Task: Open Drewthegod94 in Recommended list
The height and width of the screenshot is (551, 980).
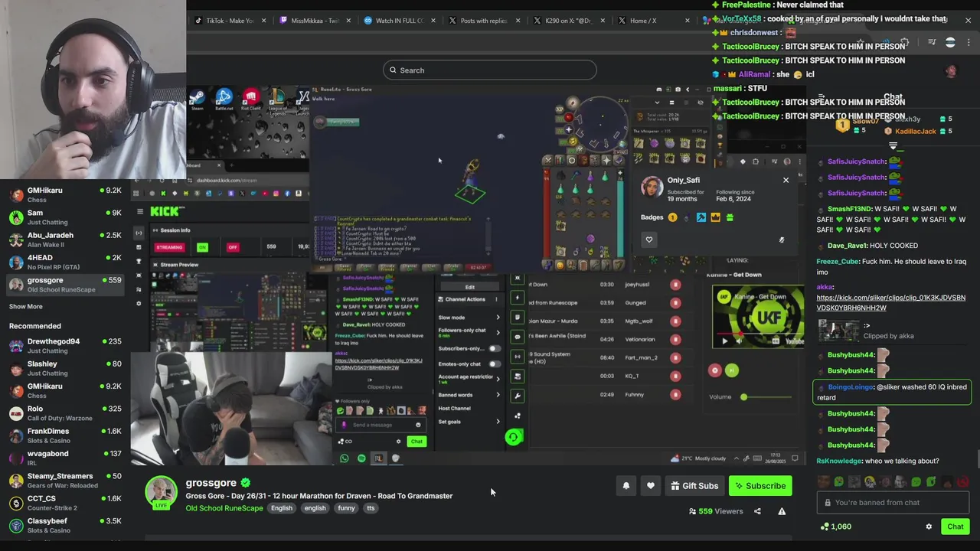Action: tap(65, 346)
